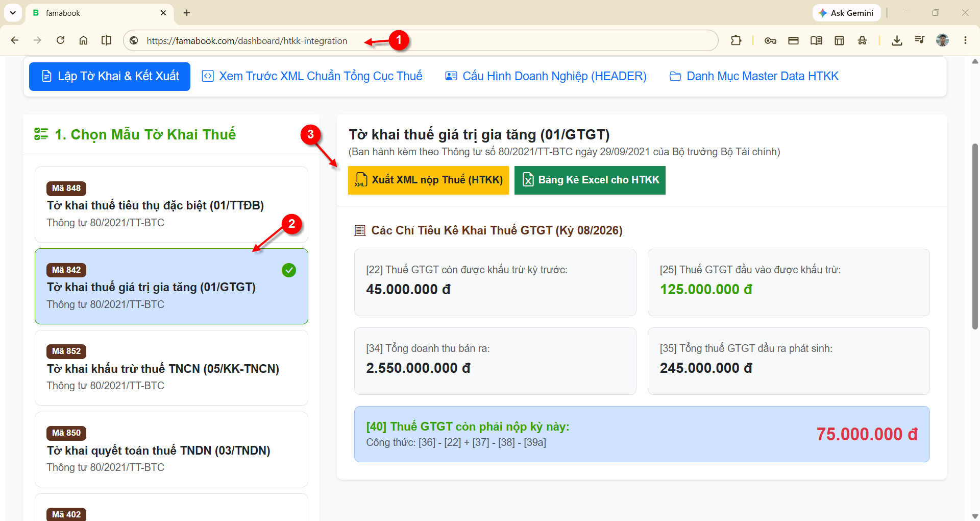Image resolution: width=980 pixels, height=521 pixels.
Task: Open the browser home page
Action: (83, 40)
